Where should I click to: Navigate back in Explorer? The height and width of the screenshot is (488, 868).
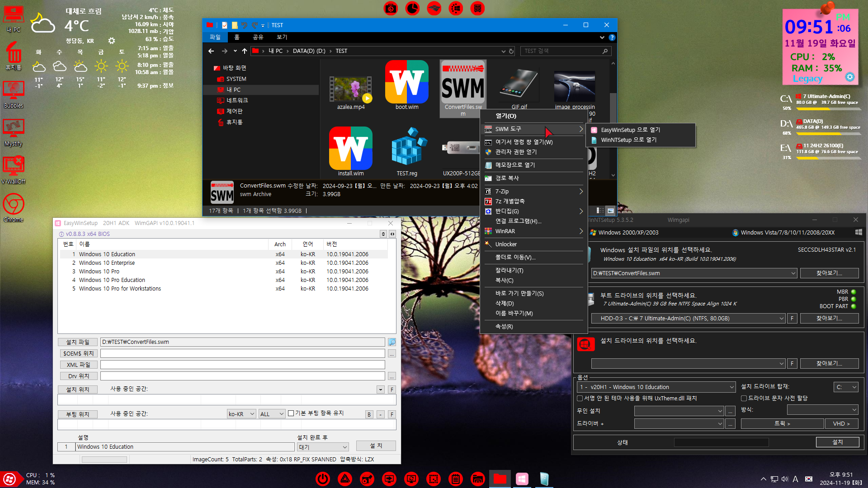(x=211, y=51)
